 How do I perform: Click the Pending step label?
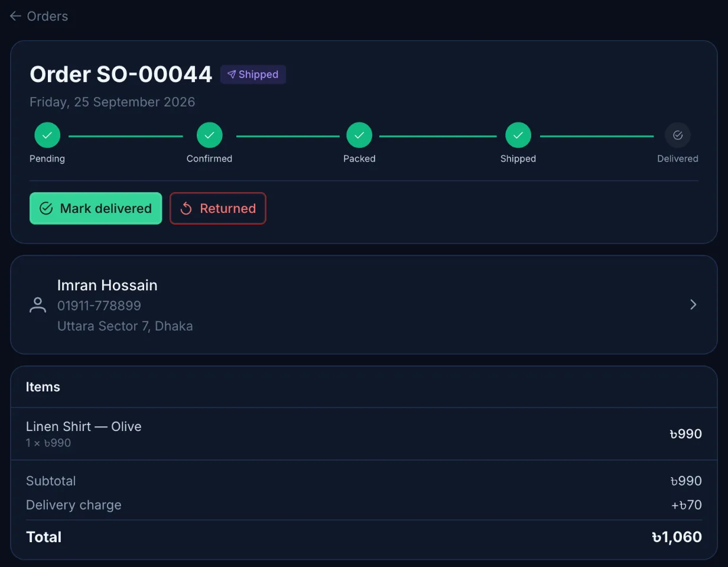point(47,158)
